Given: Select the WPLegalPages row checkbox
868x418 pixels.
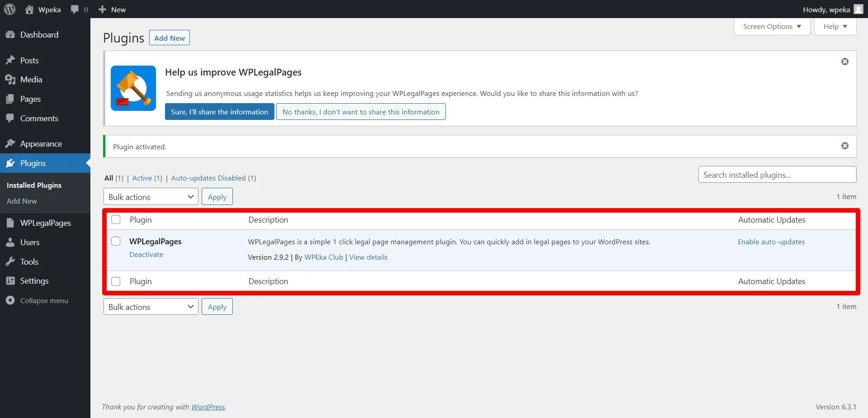Looking at the screenshot, I should [x=116, y=241].
